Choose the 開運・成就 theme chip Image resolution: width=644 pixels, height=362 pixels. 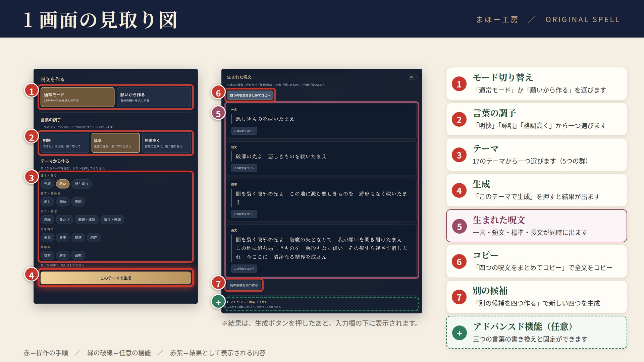[87, 220]
